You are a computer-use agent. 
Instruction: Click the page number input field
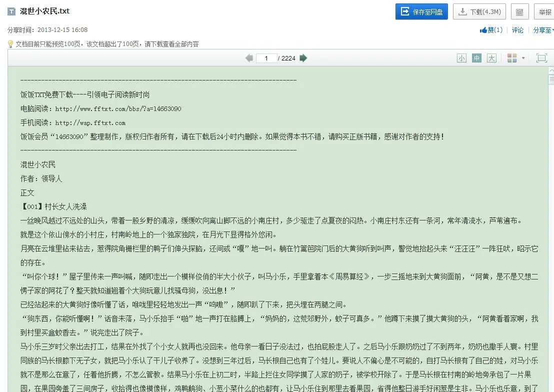click(x=266, y=58)
